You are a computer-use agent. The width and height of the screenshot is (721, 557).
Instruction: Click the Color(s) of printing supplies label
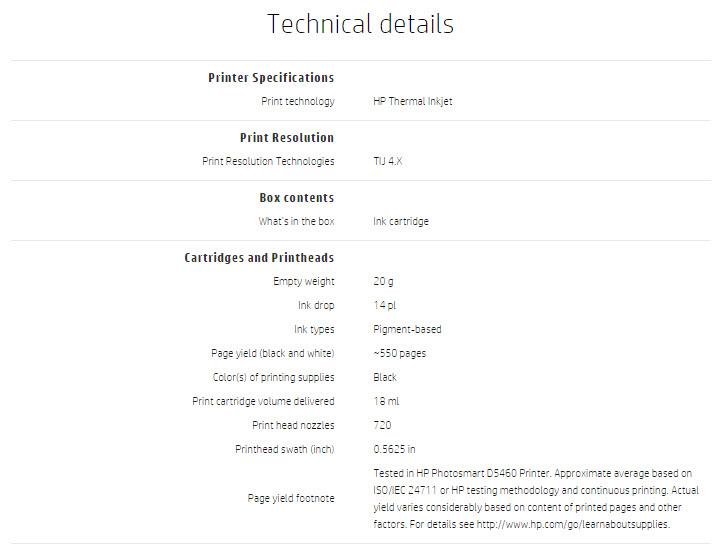pyautogui.click(x=273, y=378)
